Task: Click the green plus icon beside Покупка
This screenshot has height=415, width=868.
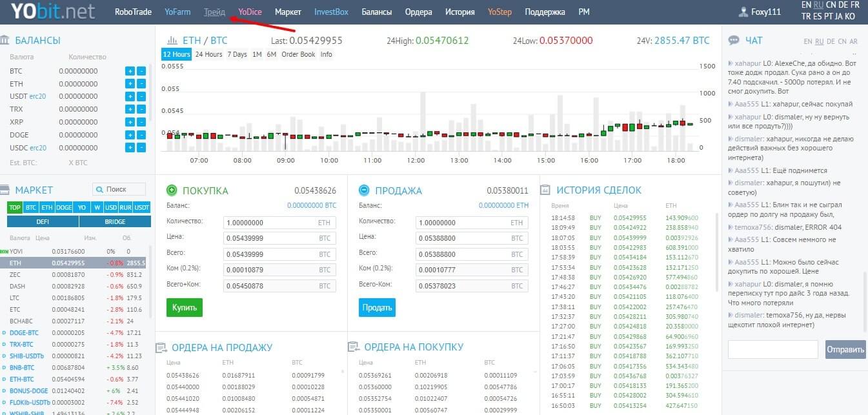Action: pos(172,190)
